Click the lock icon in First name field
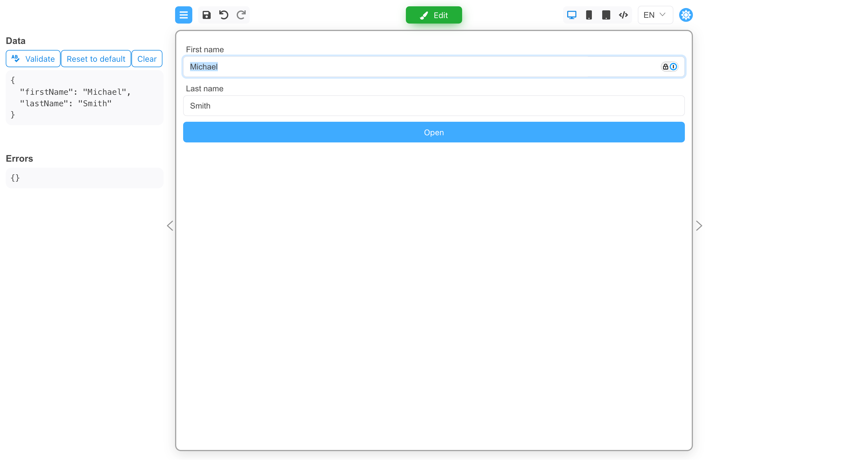Screen dimensions: 868x460 665,66
